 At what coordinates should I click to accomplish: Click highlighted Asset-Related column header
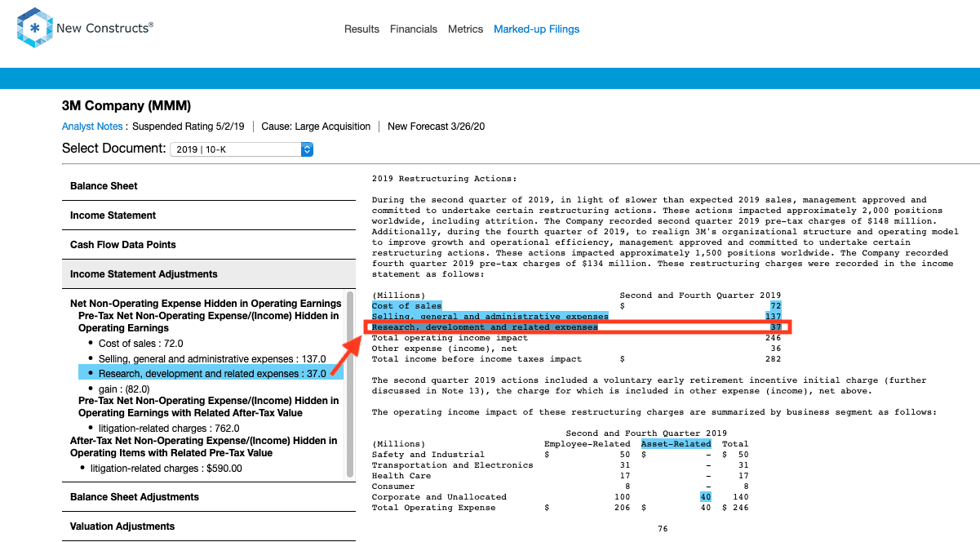click(676, 444)
